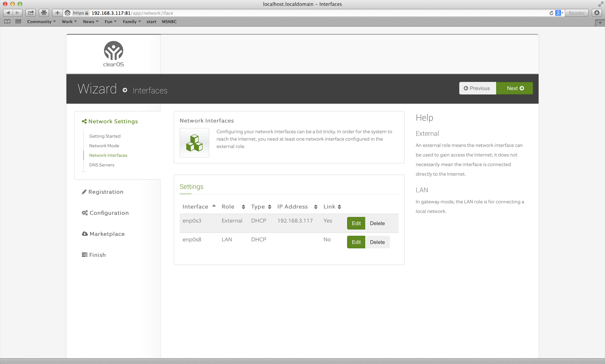The height and width of the screenshot is (364, 605).
Task: Edit the enp0s8 interface
Action: pos(356,242)
